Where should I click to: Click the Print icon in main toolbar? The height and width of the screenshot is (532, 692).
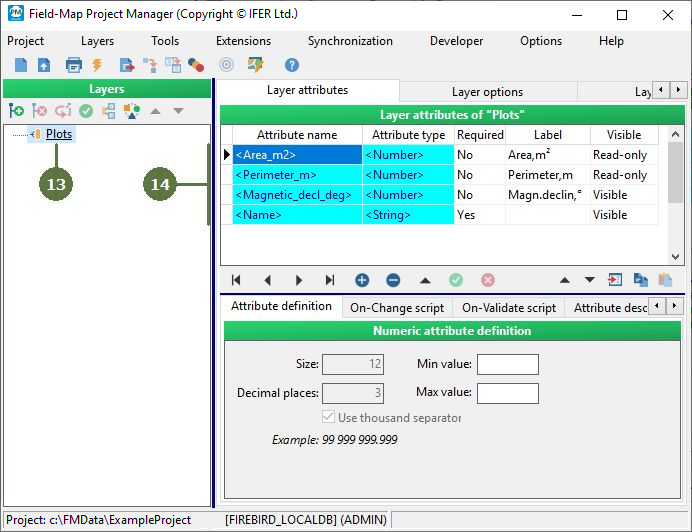[73, 65]
